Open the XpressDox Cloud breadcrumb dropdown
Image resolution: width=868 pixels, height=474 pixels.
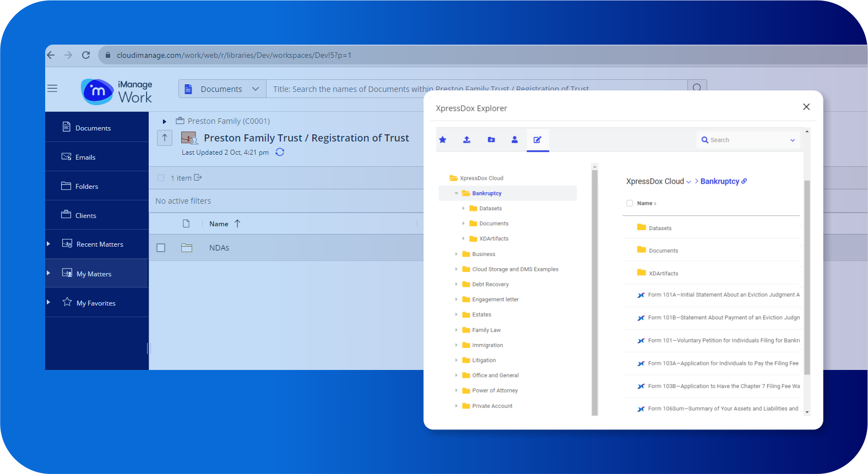point(688,182)
